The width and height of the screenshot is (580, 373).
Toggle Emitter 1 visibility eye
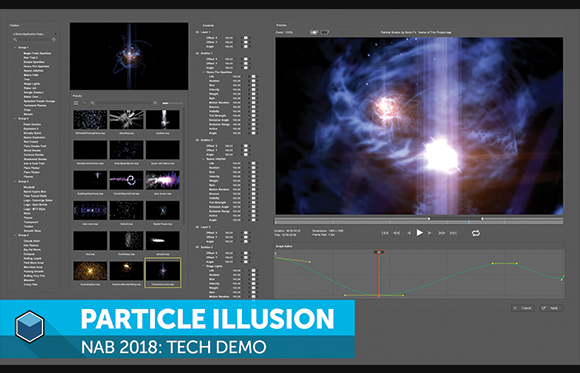coord(197,54)
